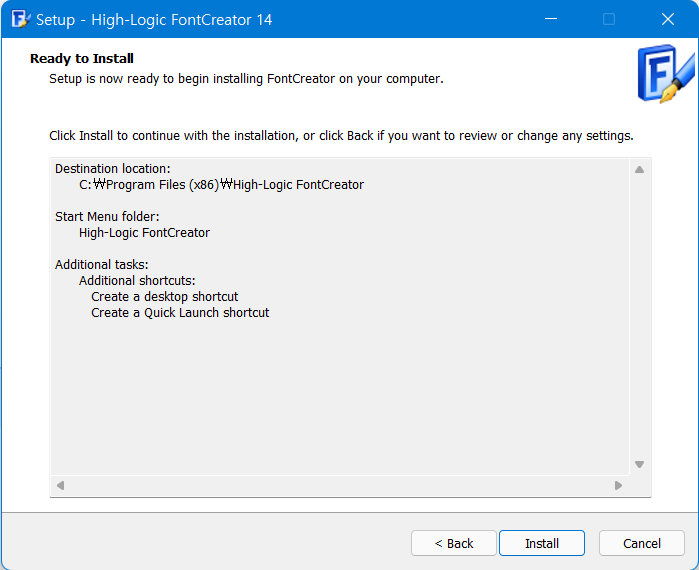Click the scroll right arrow in the summary box
Screen dimensions: 699x570
[618, 485]
